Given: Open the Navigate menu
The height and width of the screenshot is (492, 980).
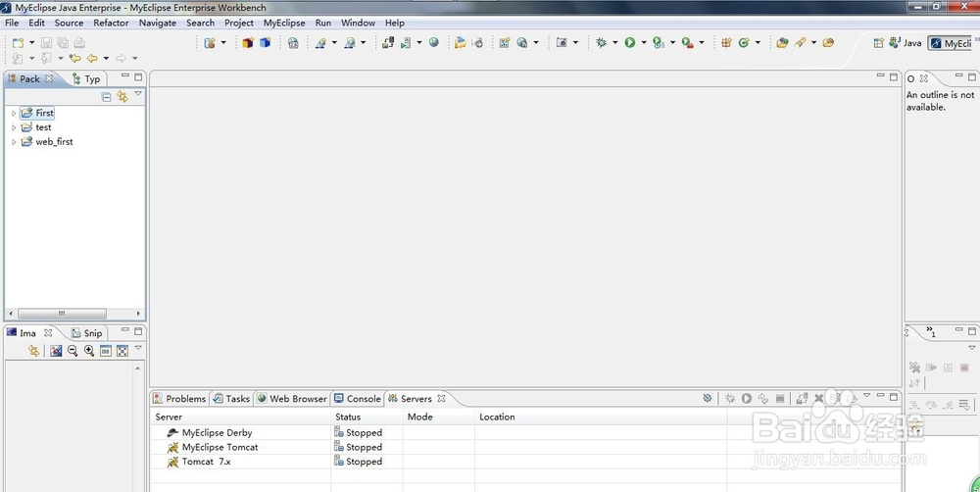Looking at the screenshot, I should pyautogui.click(x=158, y=23).
